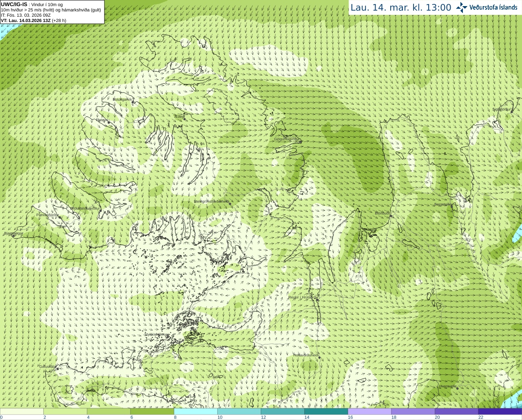Select the Flateyri station label

point(102,120)
